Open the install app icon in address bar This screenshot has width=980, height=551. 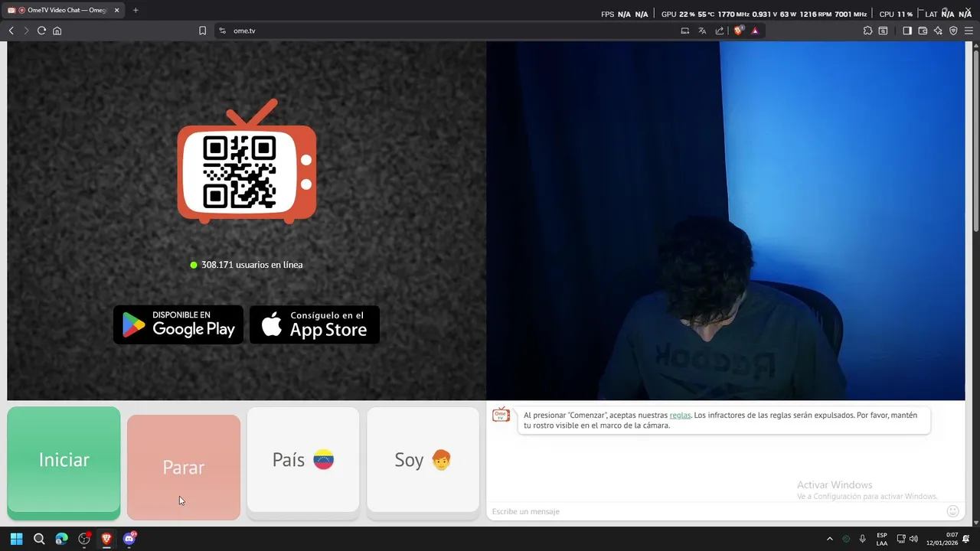pyautogui.click(x=685, y=31)
